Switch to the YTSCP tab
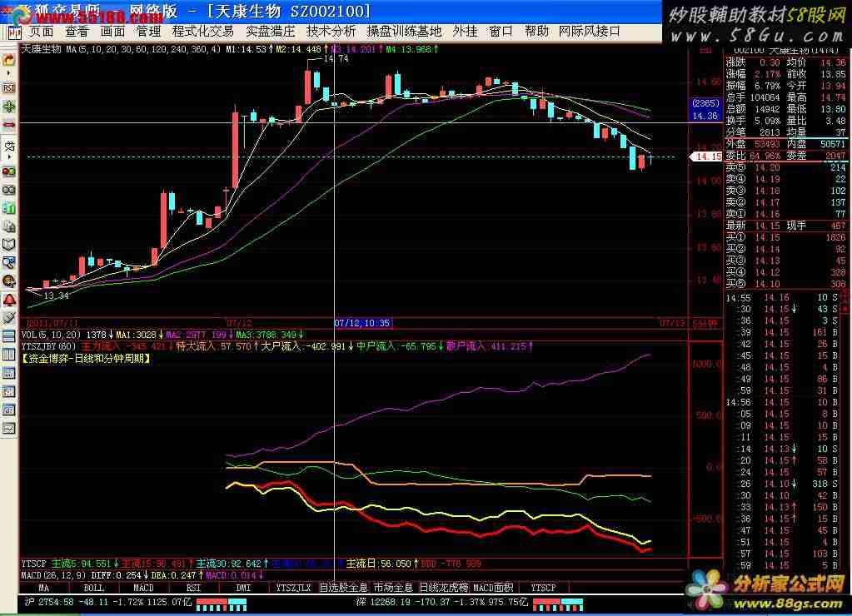This screenshot has height=616, width=852. coord(543,588)
